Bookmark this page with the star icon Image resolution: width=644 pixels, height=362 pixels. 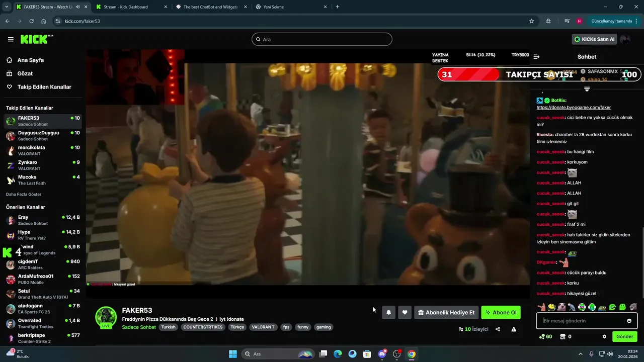click(x=531, y=21)
